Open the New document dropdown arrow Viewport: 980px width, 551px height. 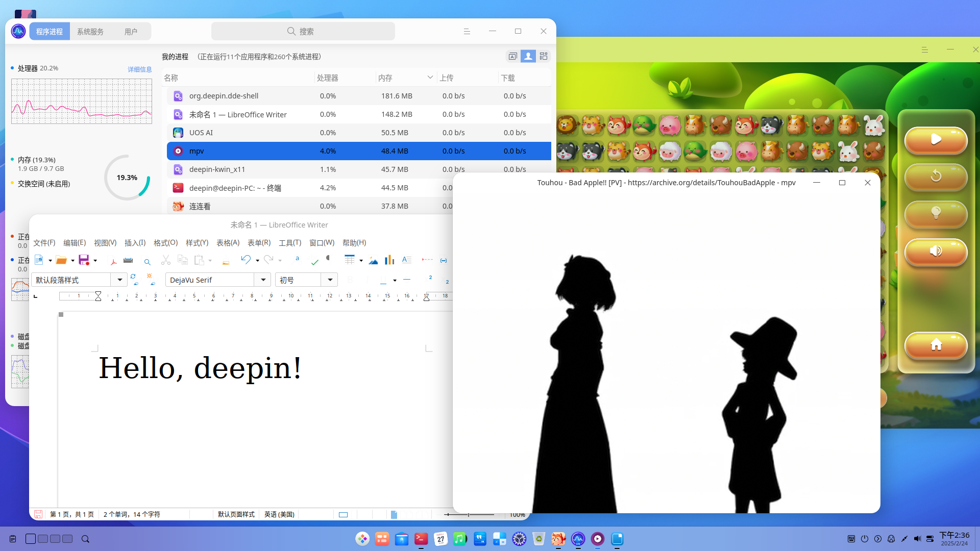coord(50,261)
